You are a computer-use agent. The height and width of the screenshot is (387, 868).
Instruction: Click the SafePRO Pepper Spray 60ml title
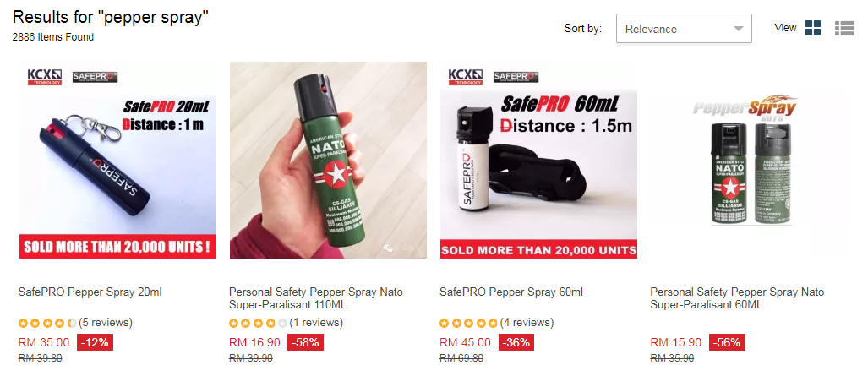click(x=511, y=292)
